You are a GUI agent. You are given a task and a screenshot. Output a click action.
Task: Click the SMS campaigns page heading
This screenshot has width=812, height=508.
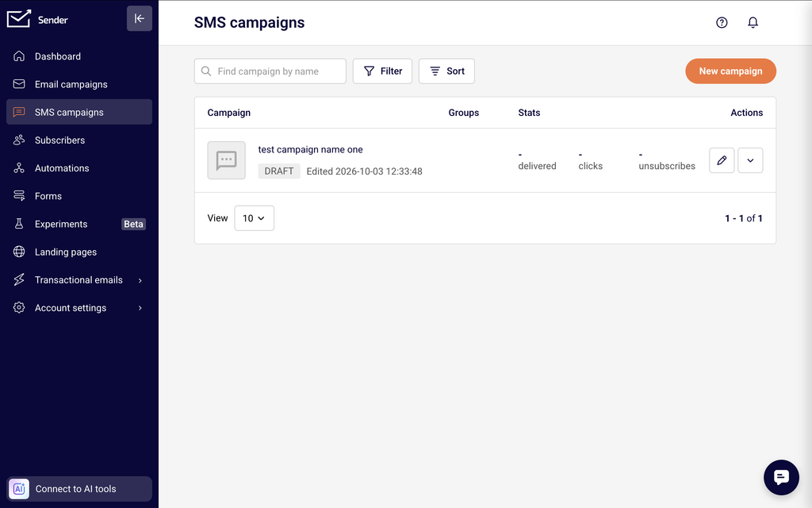pos(250,22)
